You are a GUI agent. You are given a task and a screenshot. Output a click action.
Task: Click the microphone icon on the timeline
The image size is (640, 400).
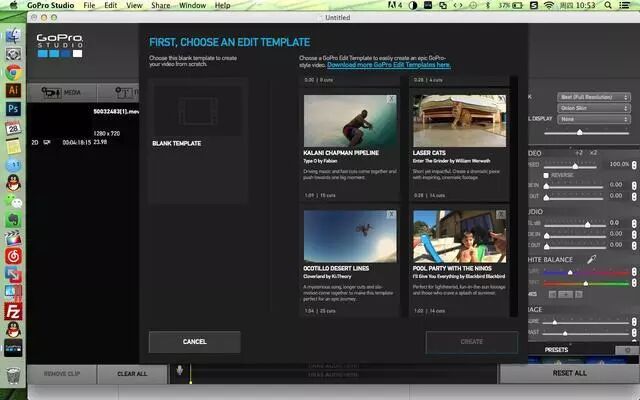180,370
